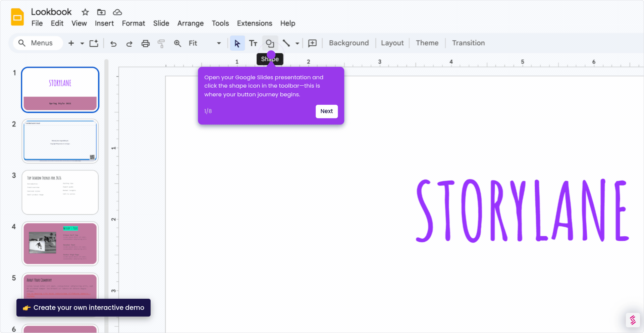Select the arrow cursor tool
The image size is (644, 333).
[x=237, y=43]
